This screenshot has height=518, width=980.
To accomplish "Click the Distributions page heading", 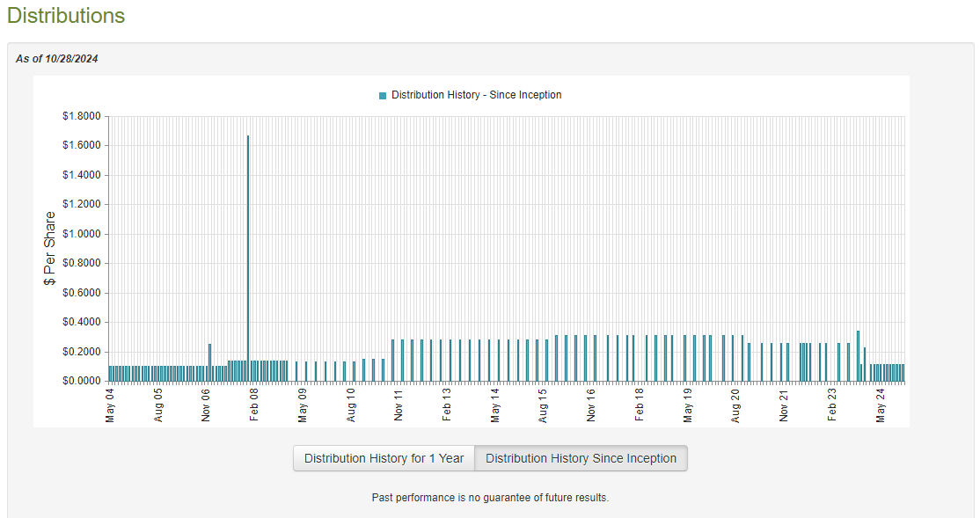I will (66, 16).
